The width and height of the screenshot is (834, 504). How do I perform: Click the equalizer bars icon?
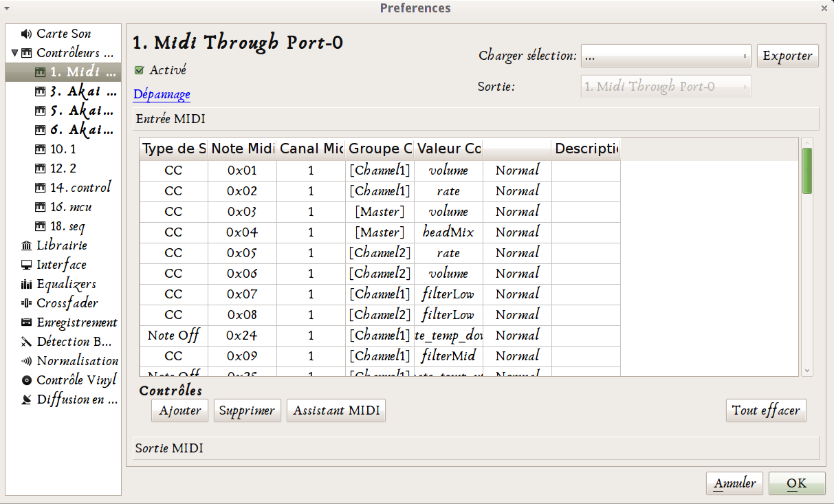(27, 284)
